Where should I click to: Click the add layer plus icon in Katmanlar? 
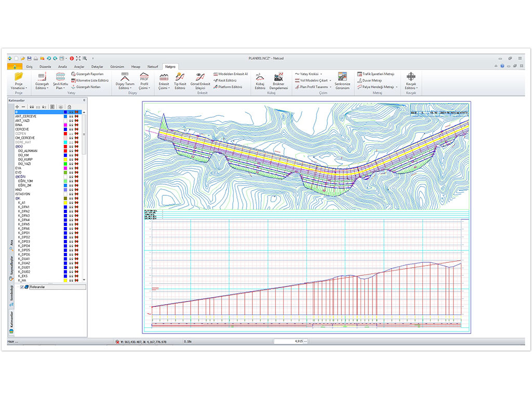point(18,107)
